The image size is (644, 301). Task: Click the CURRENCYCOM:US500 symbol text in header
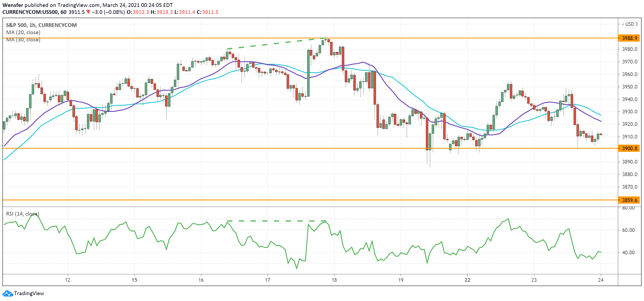(x=30, y=12)
